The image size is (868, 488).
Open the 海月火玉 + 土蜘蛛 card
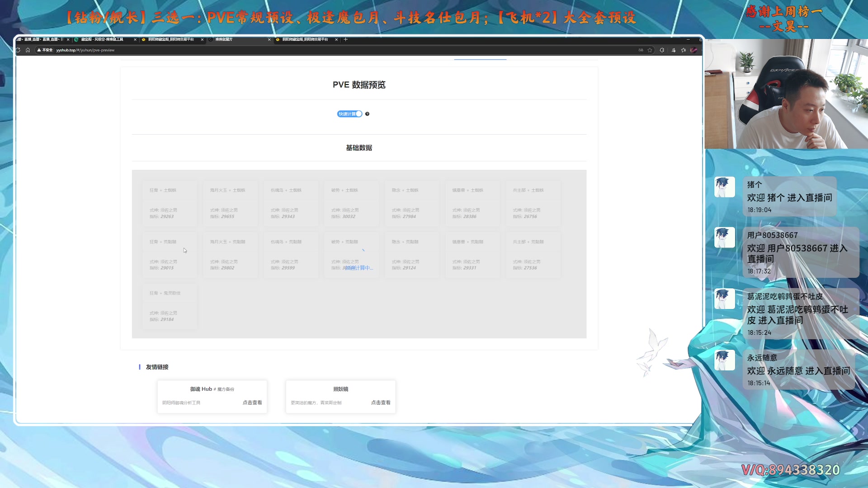[x=230, y=203]
